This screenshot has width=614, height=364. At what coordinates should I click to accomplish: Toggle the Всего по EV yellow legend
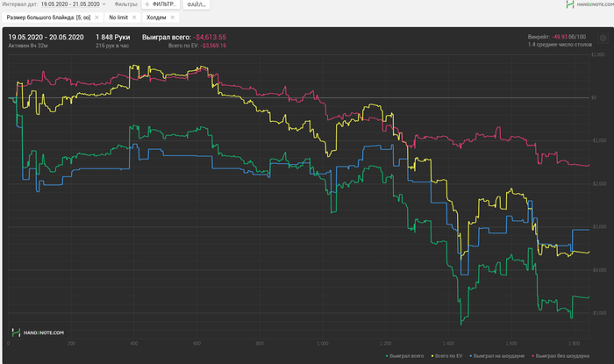pyautogui.click(x=446, y=356)
